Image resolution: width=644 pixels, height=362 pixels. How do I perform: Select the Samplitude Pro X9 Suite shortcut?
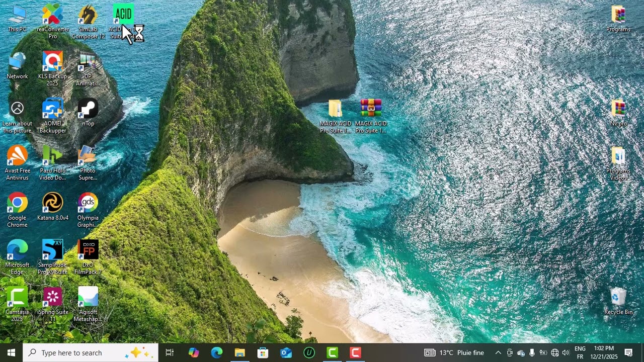[53, 258]
